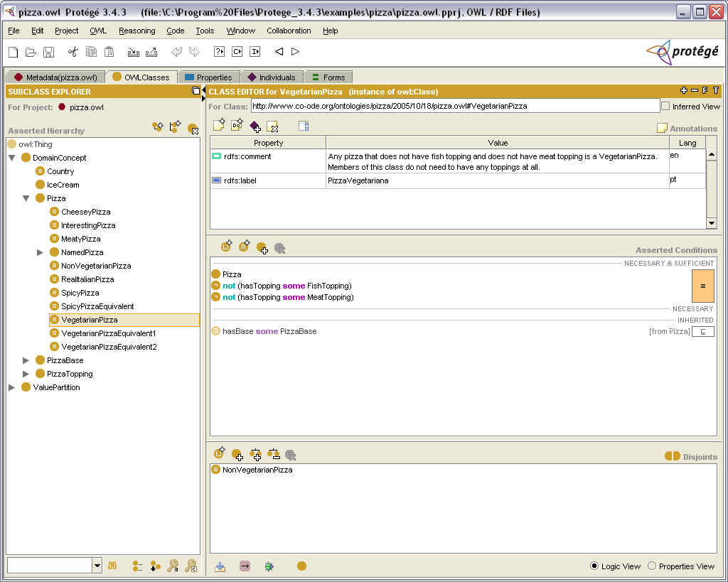
Task: Click the add disjoint class icon
Action: 237,454
